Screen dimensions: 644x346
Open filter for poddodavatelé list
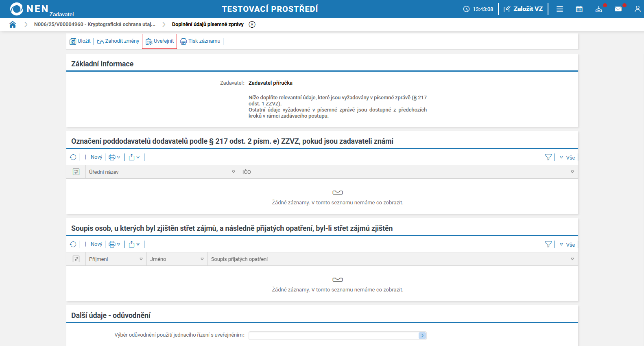[x=548, y=157]
